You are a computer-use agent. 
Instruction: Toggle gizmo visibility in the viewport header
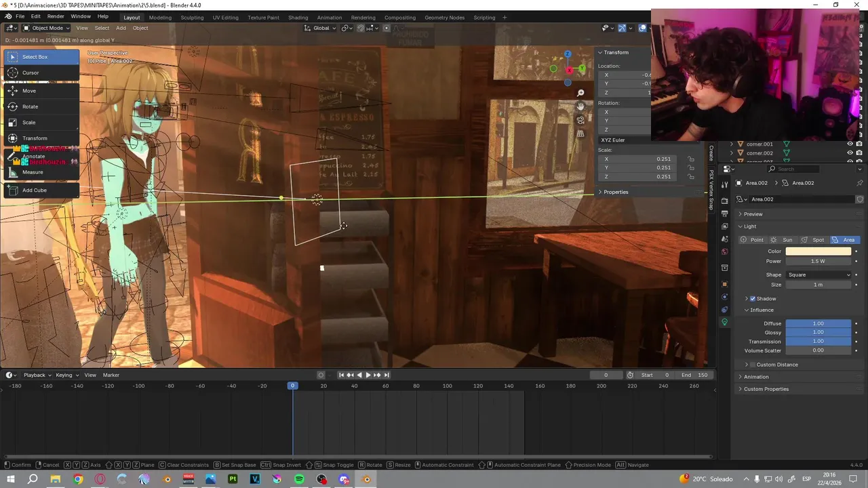click(622, 28)
